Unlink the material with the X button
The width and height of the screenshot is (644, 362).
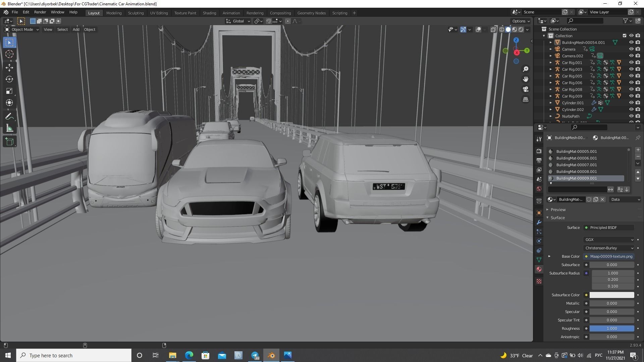click(602, 199)
